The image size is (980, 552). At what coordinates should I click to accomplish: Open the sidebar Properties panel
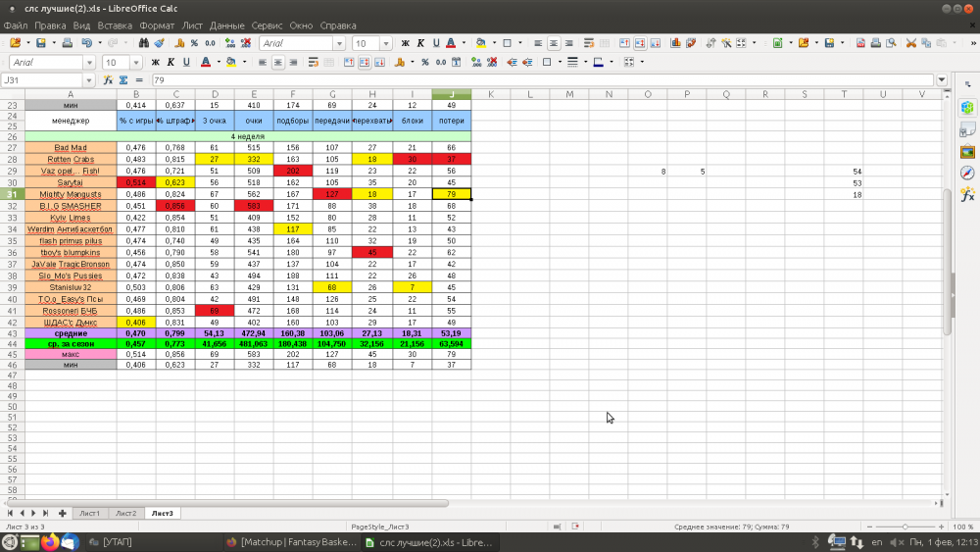(967, 108)
